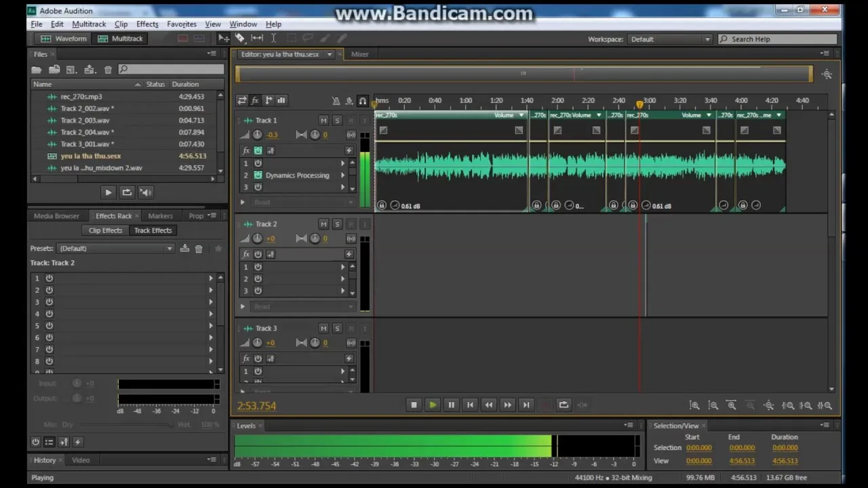The image size is (868, 488).
Task: Show the Sends track controls
Action: (269, 101)
